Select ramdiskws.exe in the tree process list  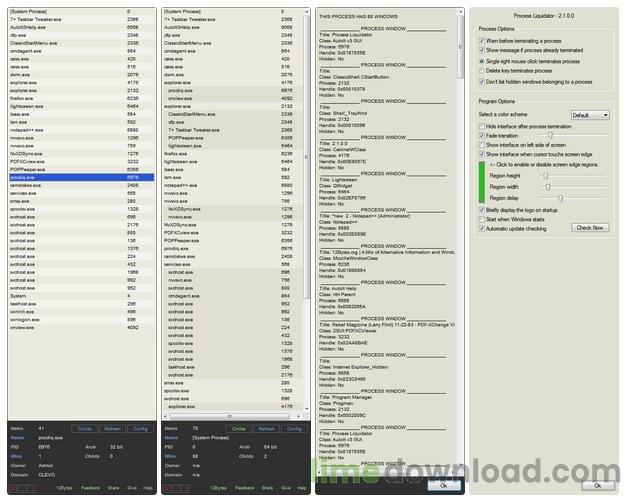coord(233,256)
